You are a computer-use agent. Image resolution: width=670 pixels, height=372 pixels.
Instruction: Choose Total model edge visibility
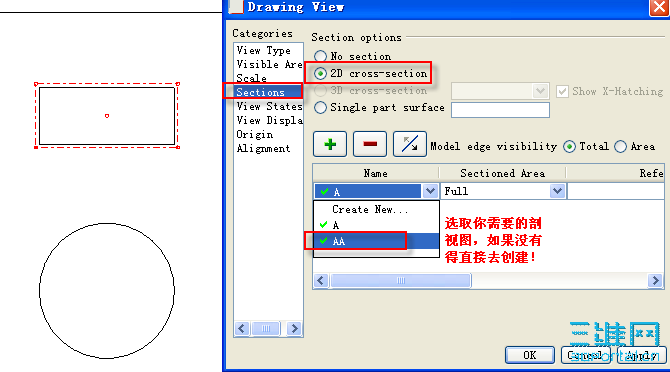[x=569, y=146]
